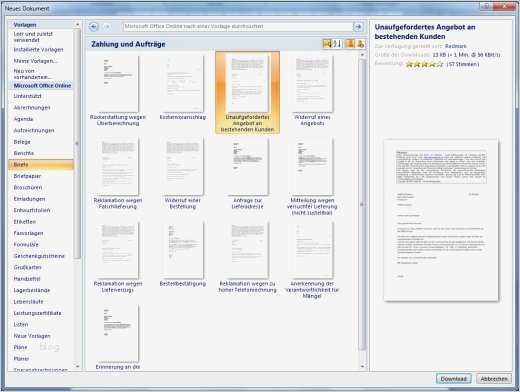Select the Geschenkgutscheine category
The width and height of the screenshot is (520, 392).
coord(39,256)
